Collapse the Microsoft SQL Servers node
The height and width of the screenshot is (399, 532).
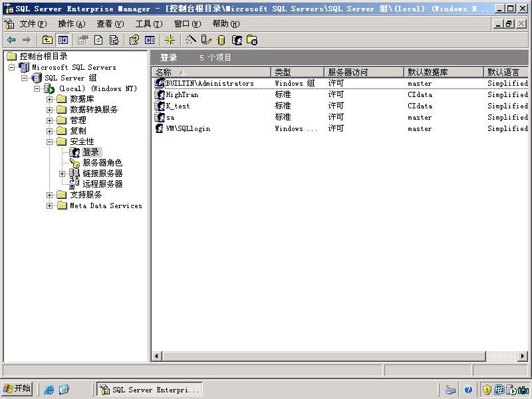tap(11, 67)
